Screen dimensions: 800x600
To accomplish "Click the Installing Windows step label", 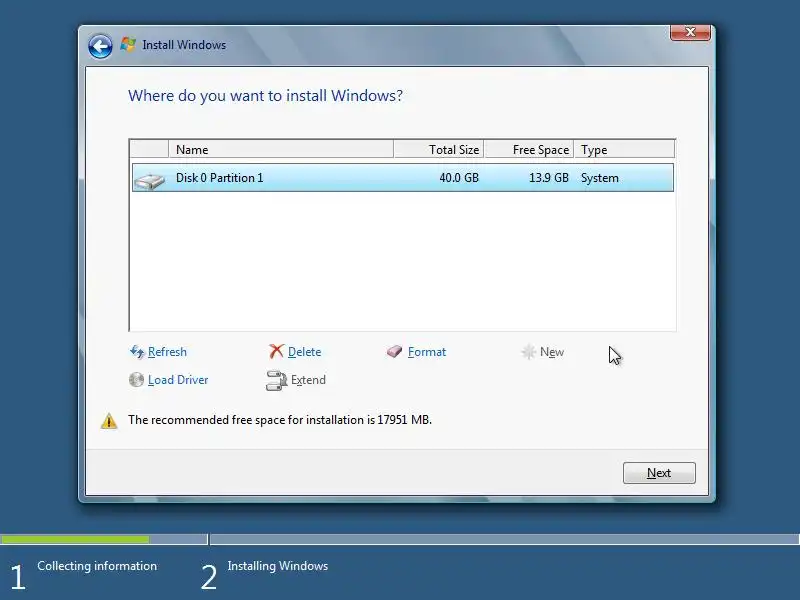I will (278, 566).
